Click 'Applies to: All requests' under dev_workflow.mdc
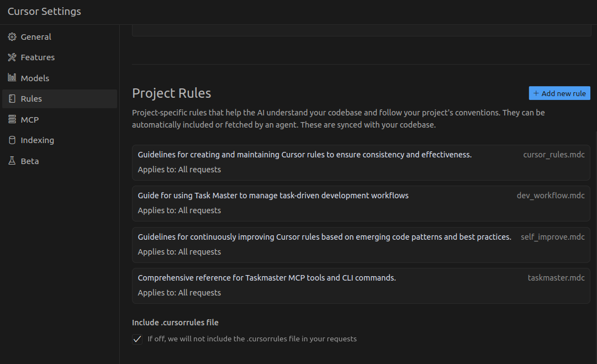The image size is (597, 364). point(179,210)
